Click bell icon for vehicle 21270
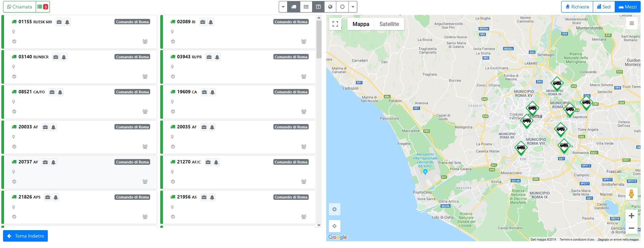The height and width of the screenshot is (248, 644). tap(216, 162)
